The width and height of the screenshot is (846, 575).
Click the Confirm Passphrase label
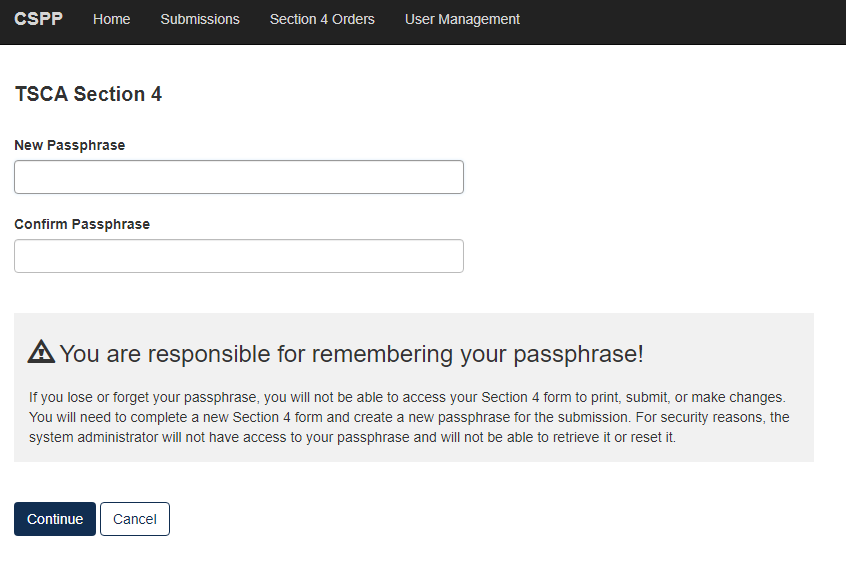coord(82,224)
